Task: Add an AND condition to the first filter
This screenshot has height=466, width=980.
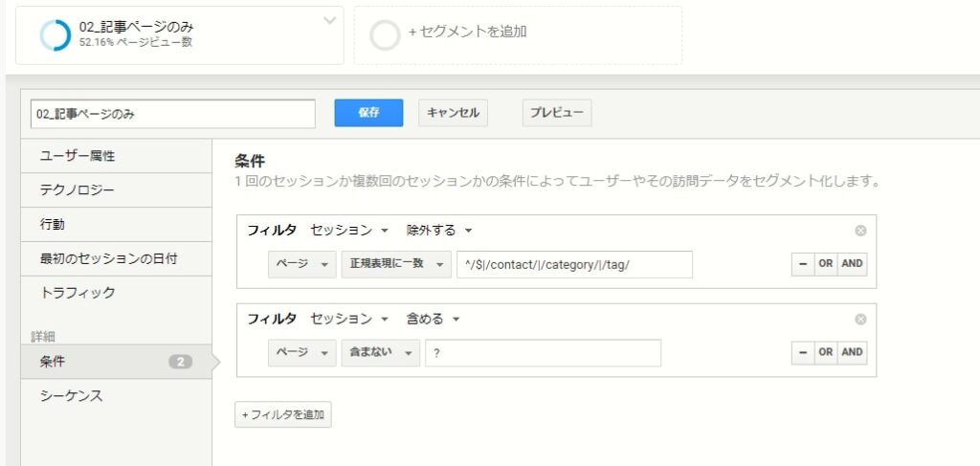Action: pos(852,263)
